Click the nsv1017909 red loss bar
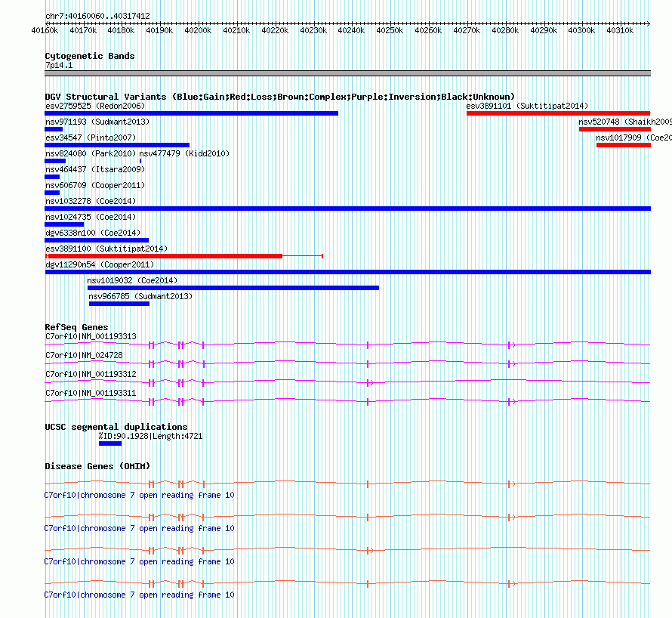Viewport: 672px width, 618px height. (624, 145)
